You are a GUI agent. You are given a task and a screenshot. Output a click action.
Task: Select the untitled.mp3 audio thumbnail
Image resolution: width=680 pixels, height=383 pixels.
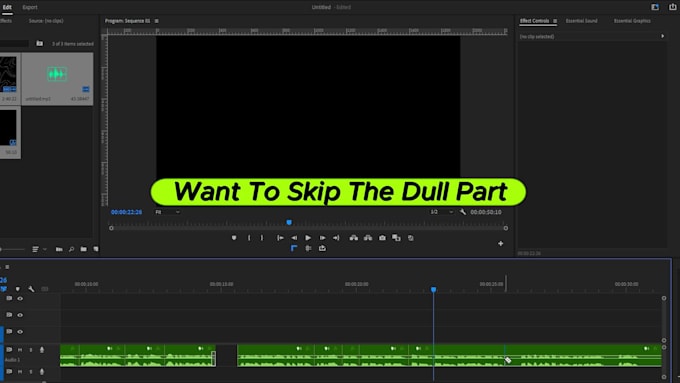click(x=57, y=74)
